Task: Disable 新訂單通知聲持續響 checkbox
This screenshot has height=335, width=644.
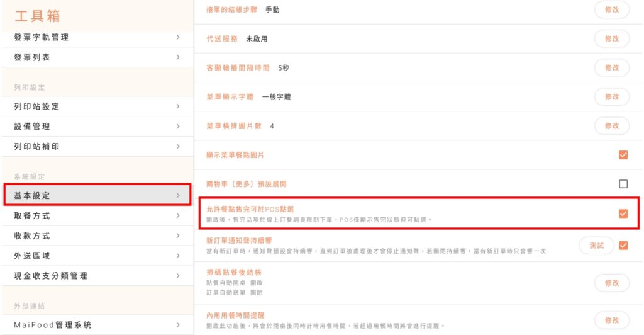Action: click(623, 246)
